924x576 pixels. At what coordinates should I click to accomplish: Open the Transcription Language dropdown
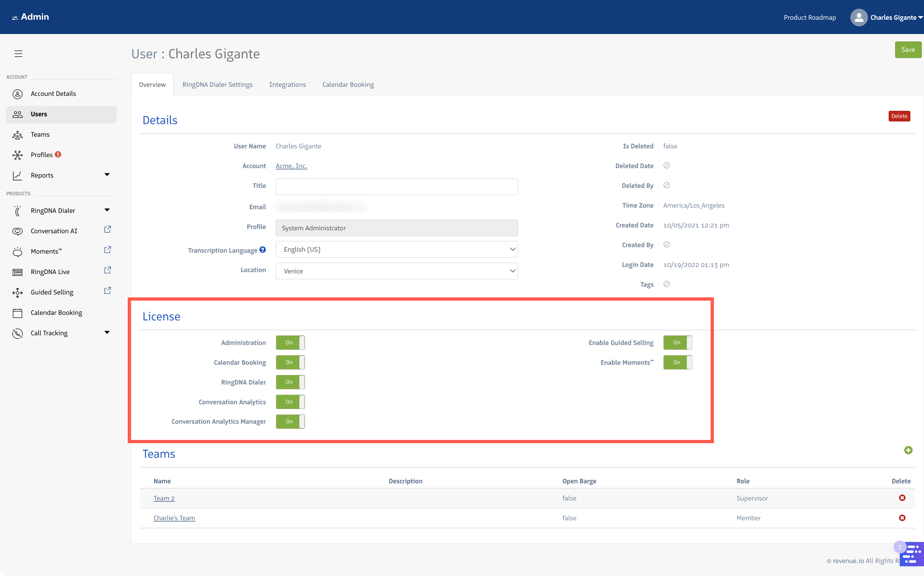click(397, 249)
